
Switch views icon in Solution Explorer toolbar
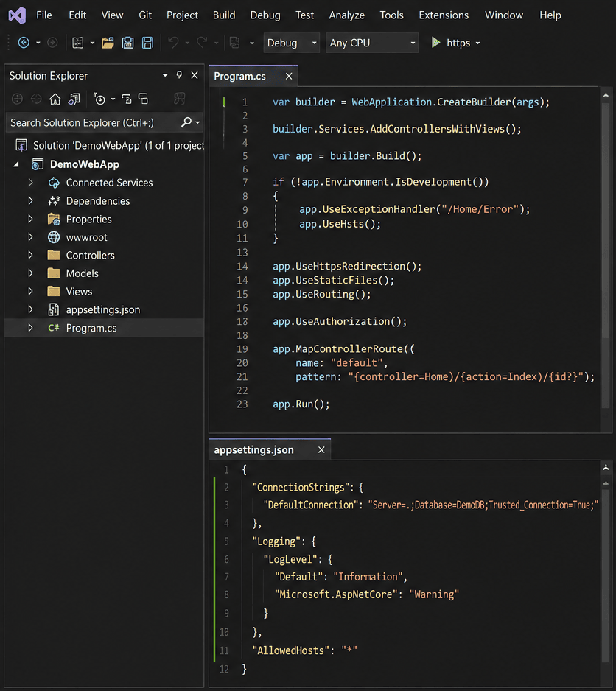pos(74,99)
